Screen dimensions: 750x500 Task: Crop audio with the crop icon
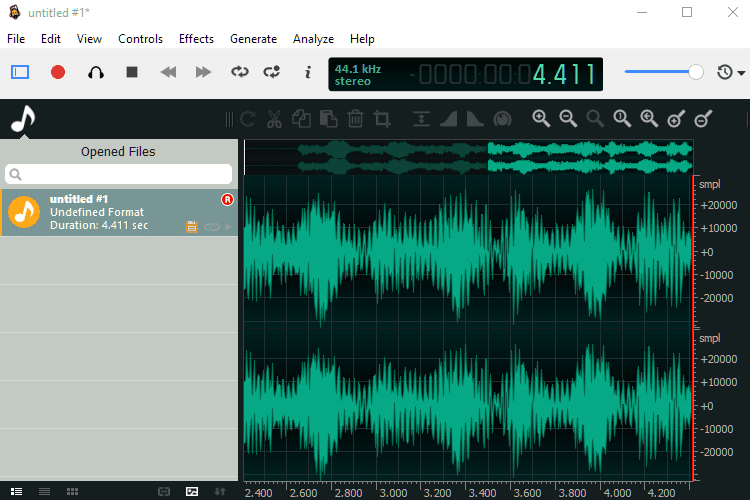tap(382, 119)
